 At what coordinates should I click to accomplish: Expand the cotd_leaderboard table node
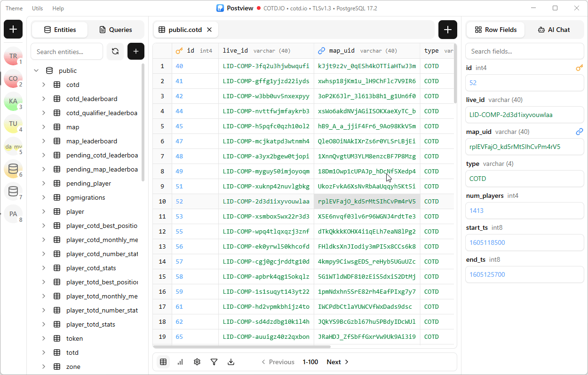[x=44, y=99]
